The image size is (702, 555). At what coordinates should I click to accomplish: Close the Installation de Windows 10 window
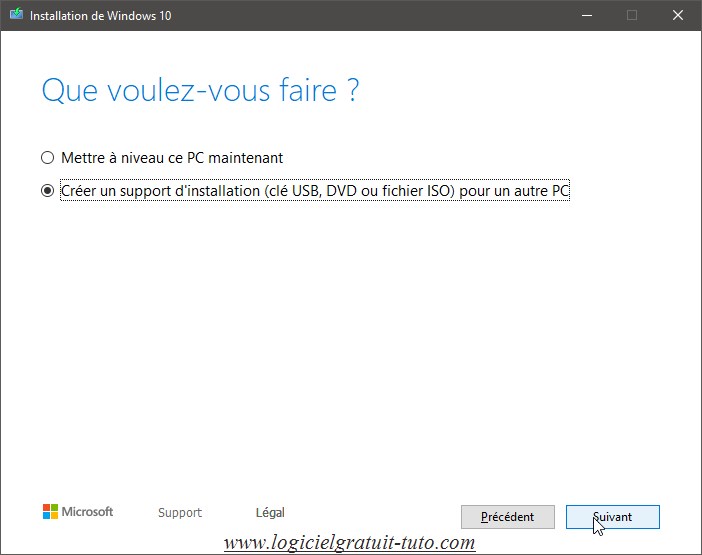[678, 16]
